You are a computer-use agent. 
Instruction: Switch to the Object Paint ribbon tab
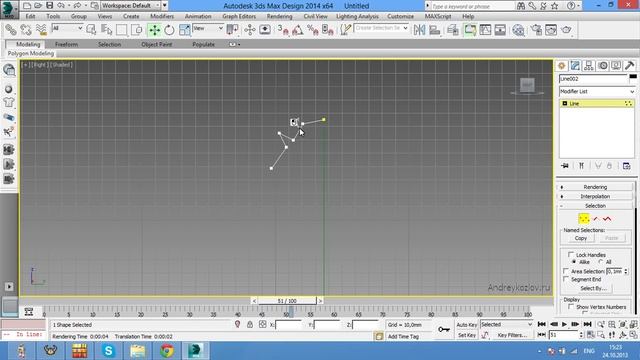pyautogui.click(x=157, y=44)
